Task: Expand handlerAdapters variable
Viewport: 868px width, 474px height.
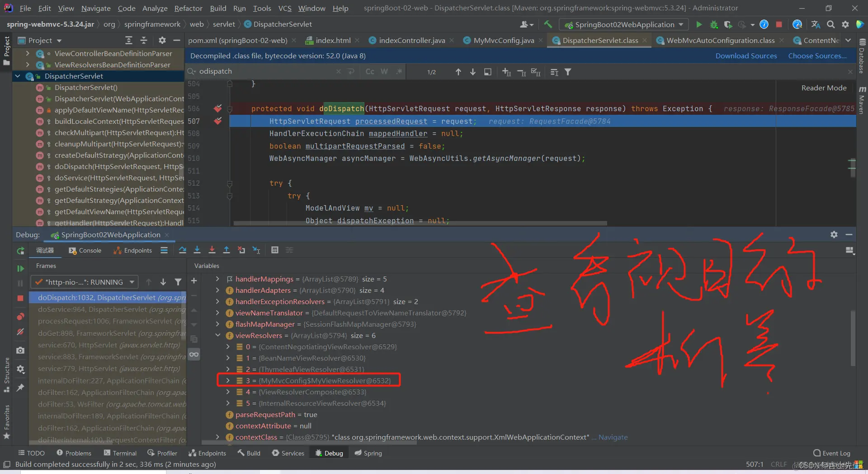Action: click(x=217, y=290)
